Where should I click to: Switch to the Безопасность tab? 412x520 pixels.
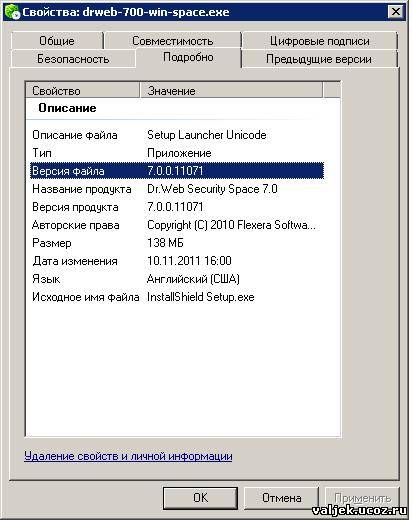click(x=73, y=59)
